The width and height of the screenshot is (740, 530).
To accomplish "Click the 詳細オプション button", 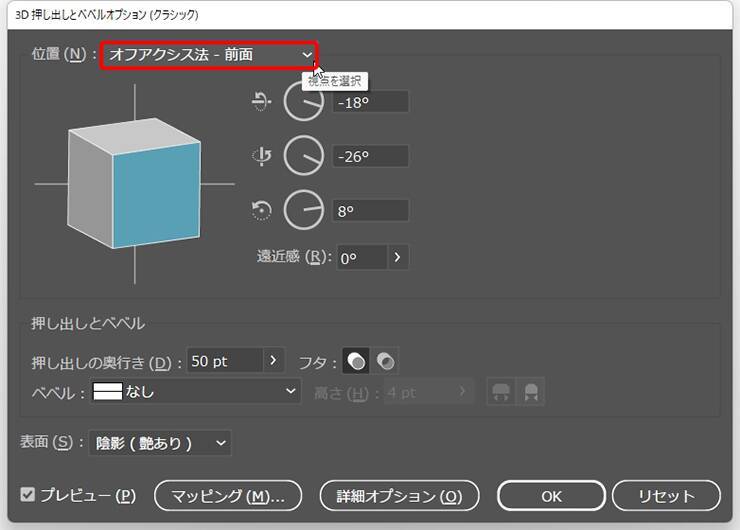I will (x=399, y=495).
